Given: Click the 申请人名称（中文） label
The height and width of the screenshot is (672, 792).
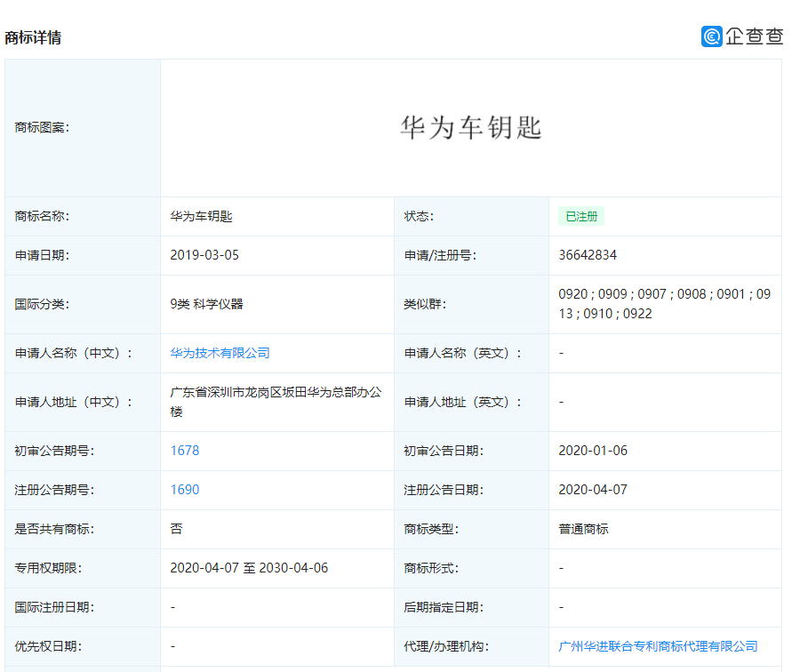Looking at the screenshot, I should (73, 353).
